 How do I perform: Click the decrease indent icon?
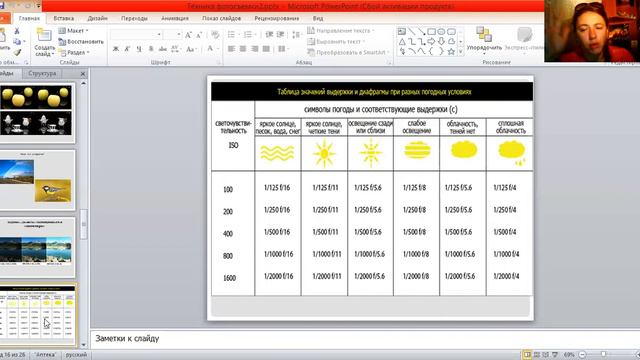point(269,35)
